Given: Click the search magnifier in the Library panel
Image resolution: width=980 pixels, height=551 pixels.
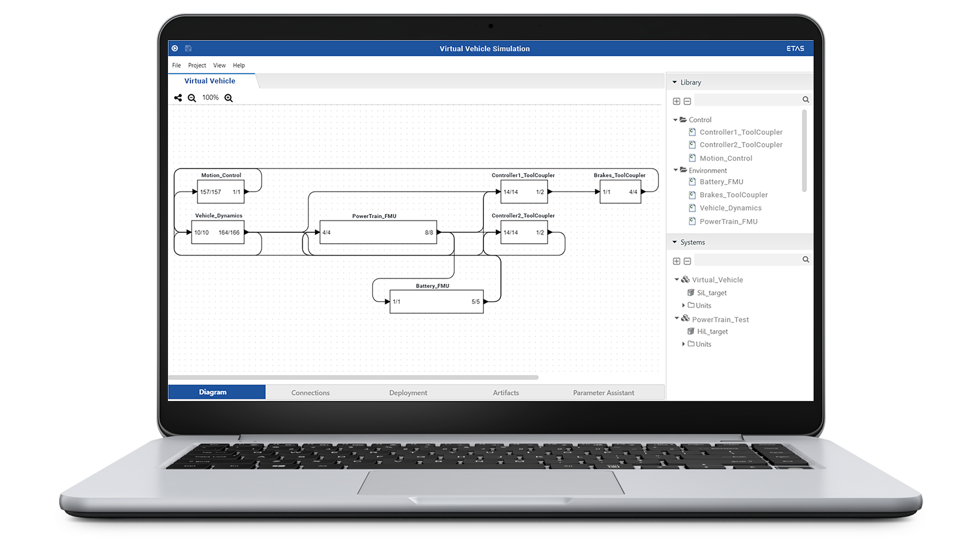Looking at the screenshot, I should click(x=805, y=99).
